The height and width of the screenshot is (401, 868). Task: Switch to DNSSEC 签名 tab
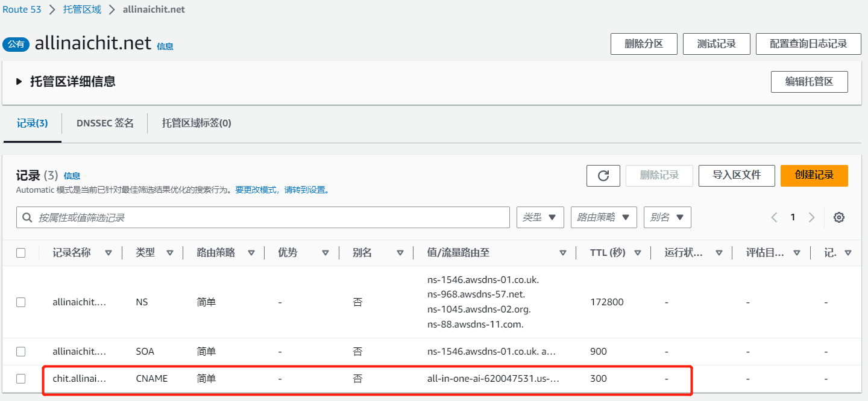pos(105,123)
